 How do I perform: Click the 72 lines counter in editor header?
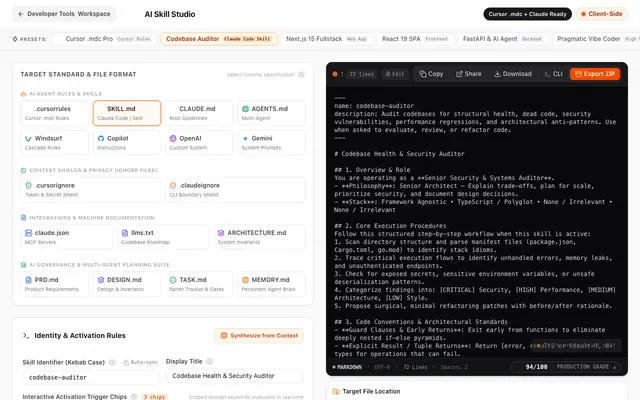pyautogui.click(x=362, y=74)
